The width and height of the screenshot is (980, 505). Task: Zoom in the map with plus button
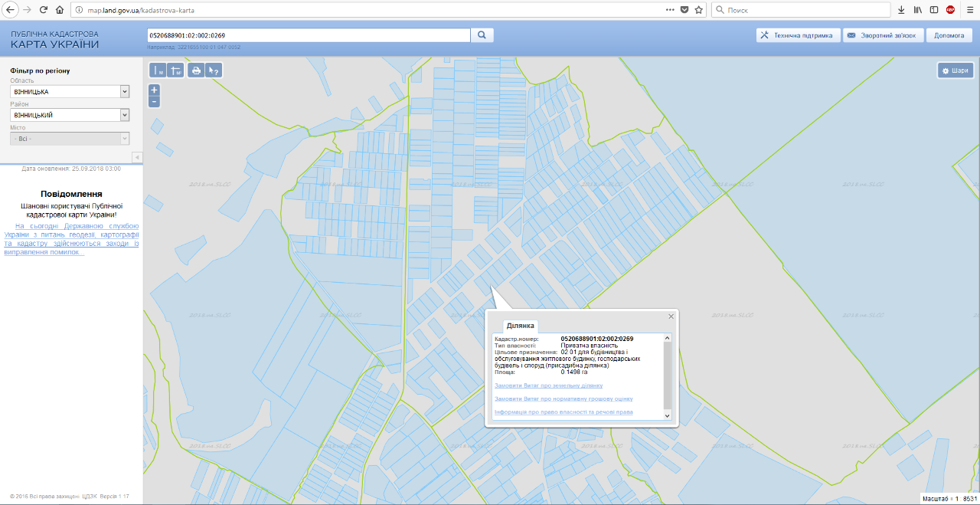155,90
